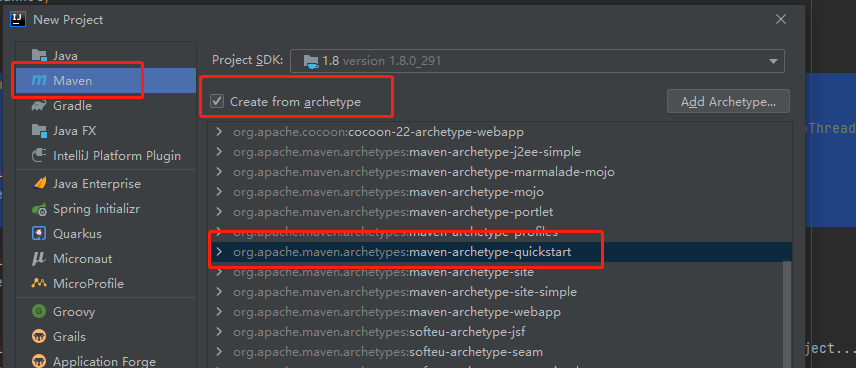Screen dimensions: 856x368
Task: Expand the maven-archetype-marmalade-mojo node
Action: [x=219, y=172]
